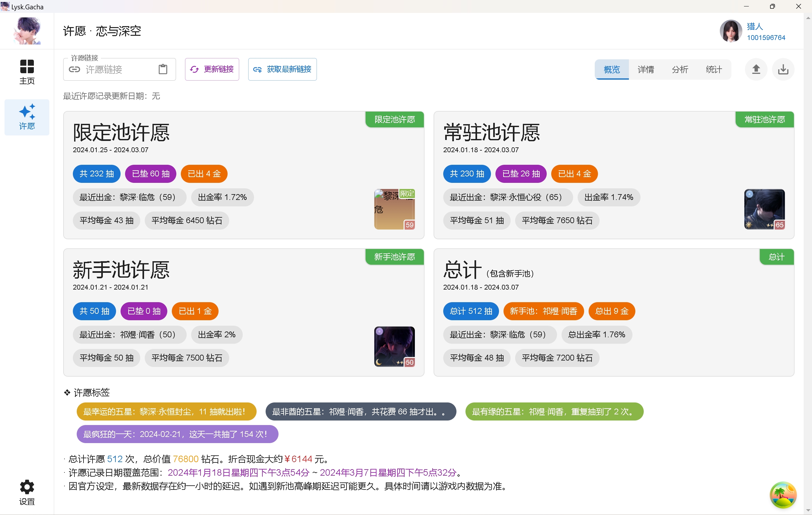Click the 猎人 user profile avatar
812x515 pixels.
731,31
